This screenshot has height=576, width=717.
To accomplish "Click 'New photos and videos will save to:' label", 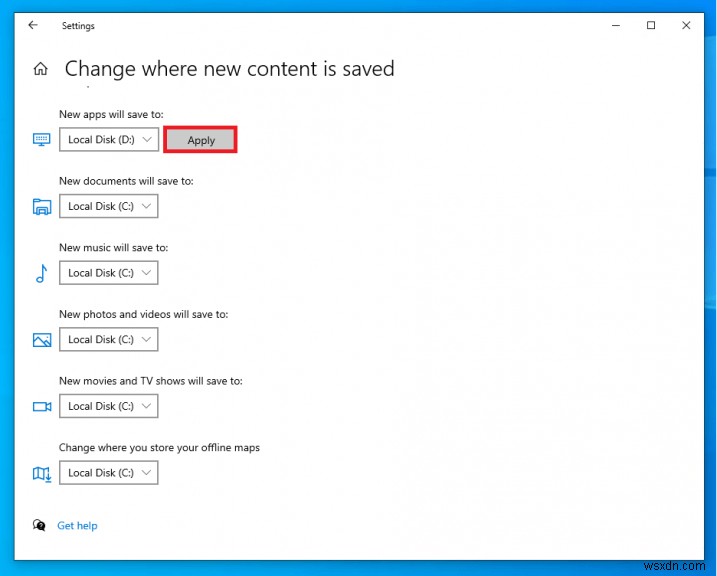I will [x=144, y=315].
